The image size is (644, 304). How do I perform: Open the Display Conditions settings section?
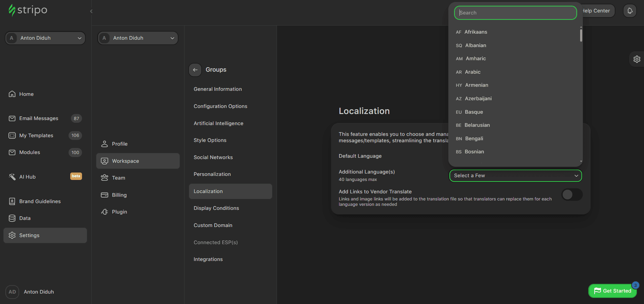pyautogui.click(x=216, y=208)
